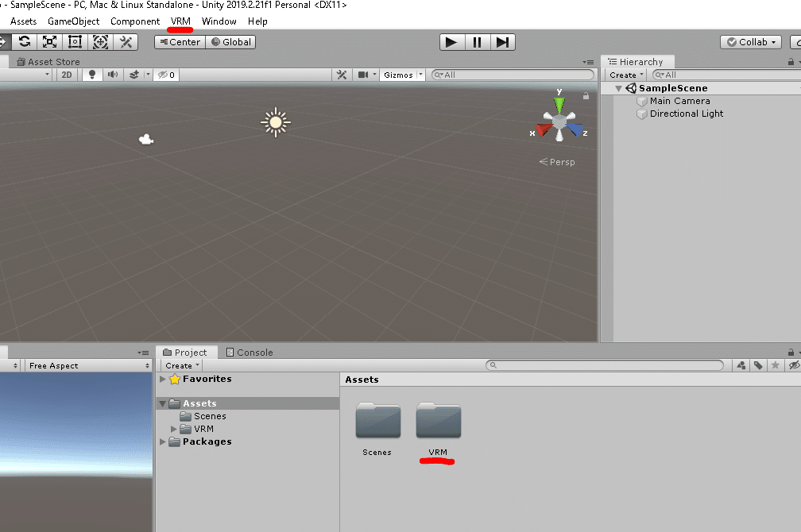Viewport: 801px width, 532px height.
Task: Step forward one frame
Action: click(503, 42)
